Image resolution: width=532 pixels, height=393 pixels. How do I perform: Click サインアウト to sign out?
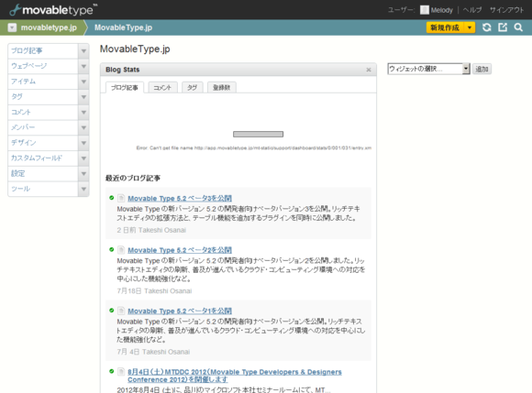pyautogui.click(x=506, y=10)
